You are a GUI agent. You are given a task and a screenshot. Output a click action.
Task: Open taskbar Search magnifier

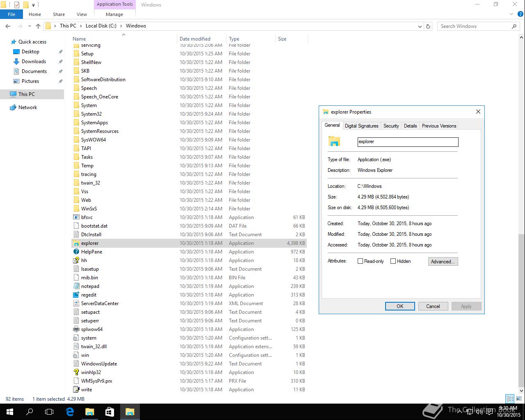coord(30,412)
